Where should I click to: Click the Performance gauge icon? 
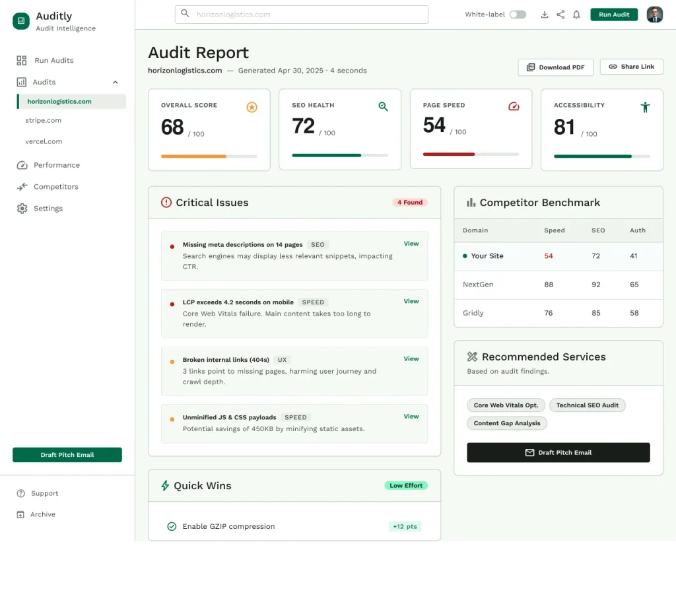click(x=22, y=165)
